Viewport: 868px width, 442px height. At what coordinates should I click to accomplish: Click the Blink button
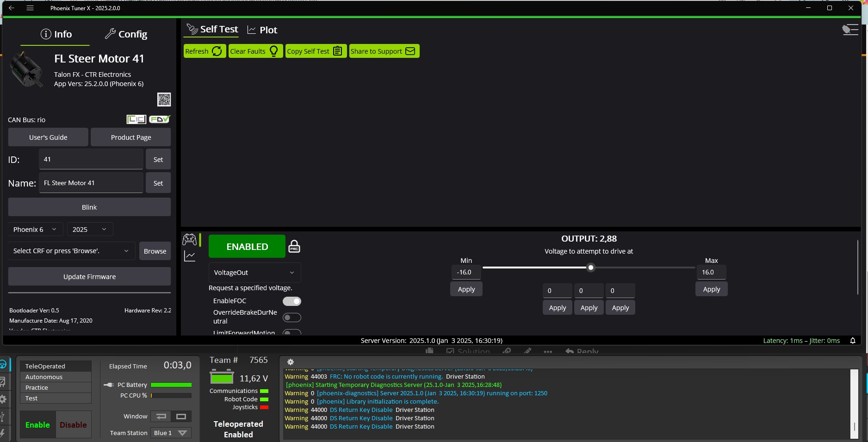(89, 207)
